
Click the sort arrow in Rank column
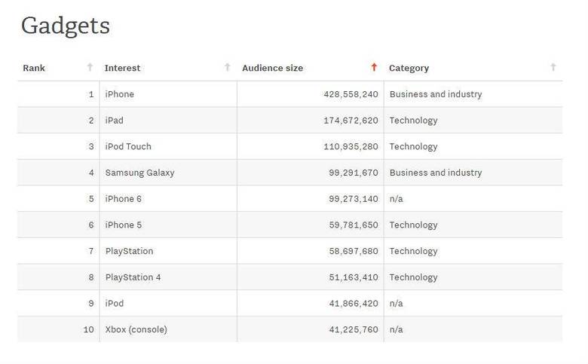(90, 68)
